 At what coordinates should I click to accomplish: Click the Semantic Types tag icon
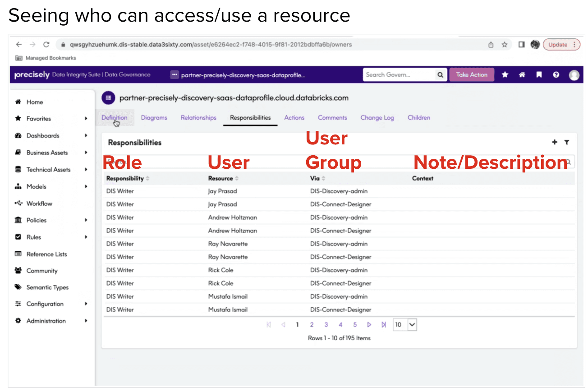(18, 287)
